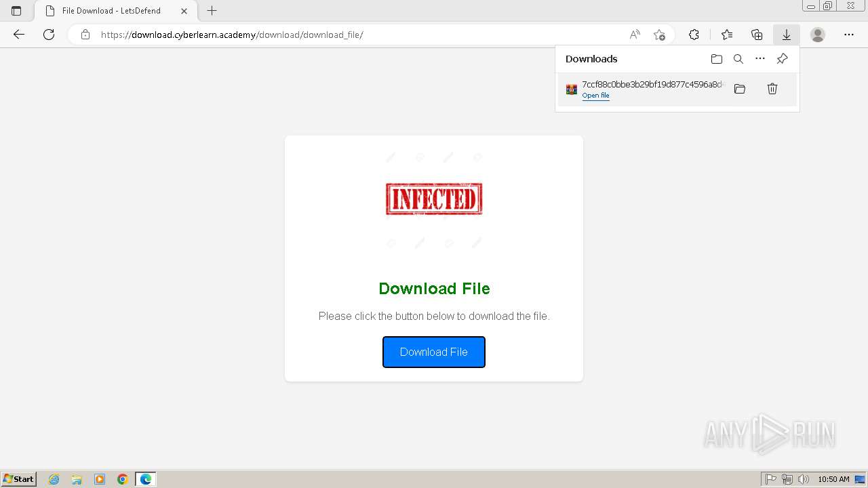Click the Download File green heading

434,289
